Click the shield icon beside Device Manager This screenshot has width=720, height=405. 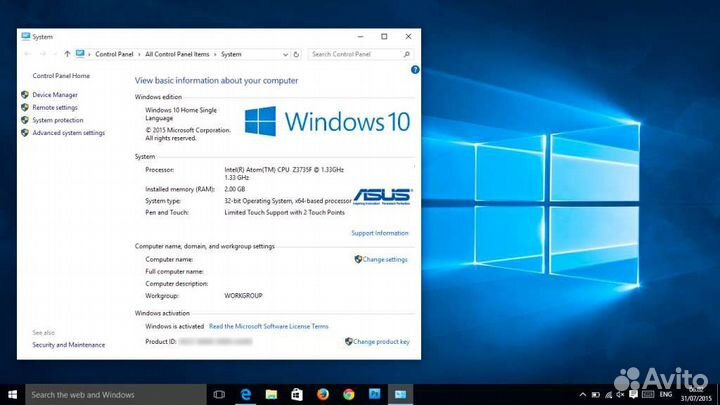click(x=25, y=95)
